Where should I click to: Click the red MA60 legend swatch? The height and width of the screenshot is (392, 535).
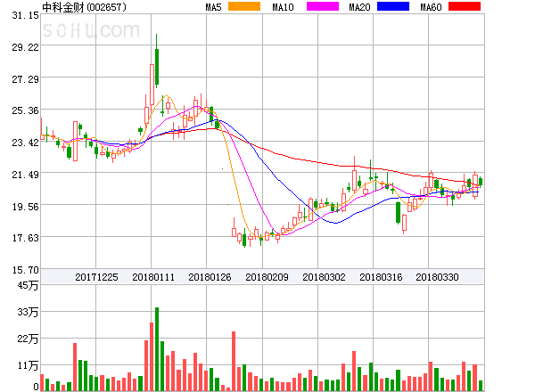(x=465, y=6)
